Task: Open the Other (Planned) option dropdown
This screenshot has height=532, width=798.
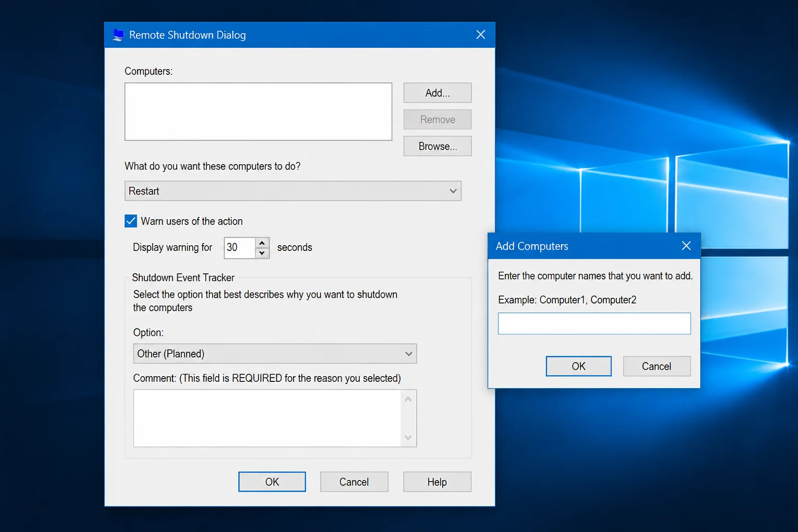Action: [275, 354]
